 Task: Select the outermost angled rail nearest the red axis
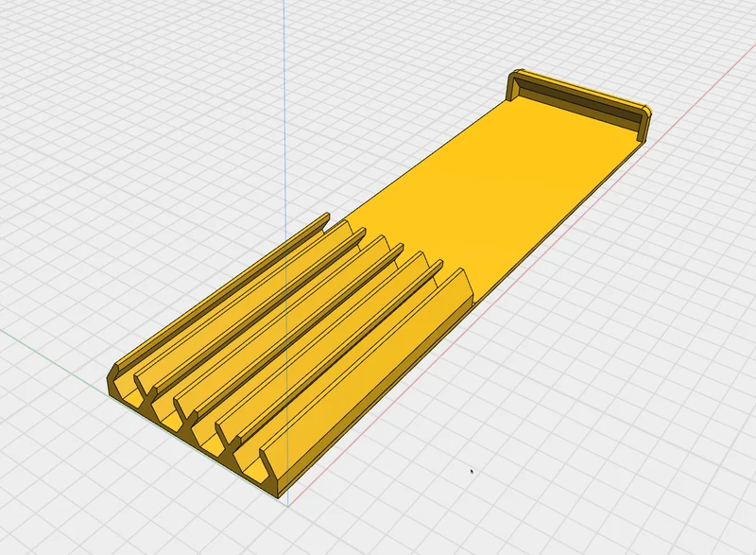click(x=367, y=373)
